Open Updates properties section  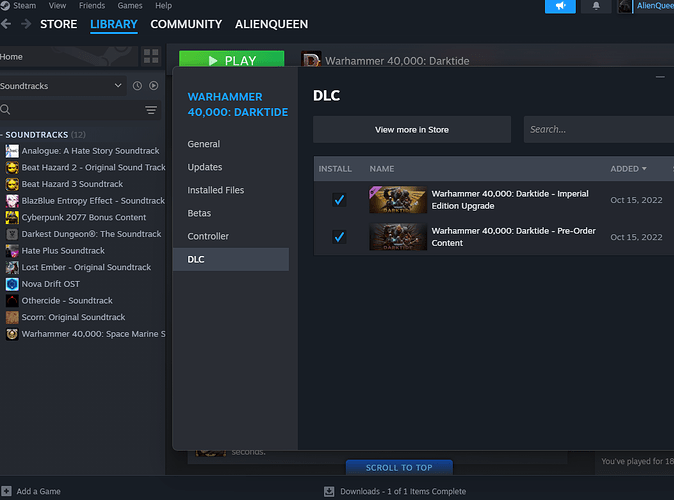pos(231,167)
